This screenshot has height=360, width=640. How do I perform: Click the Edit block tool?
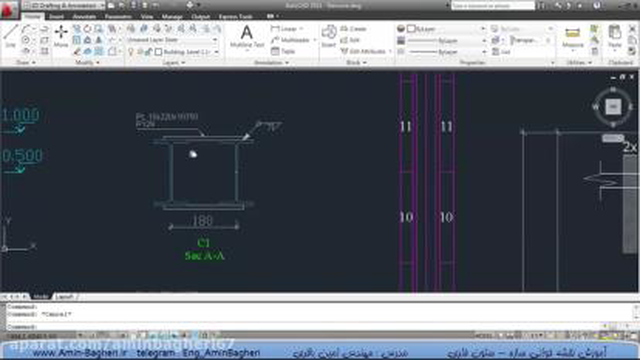click(x=350, y=40)
